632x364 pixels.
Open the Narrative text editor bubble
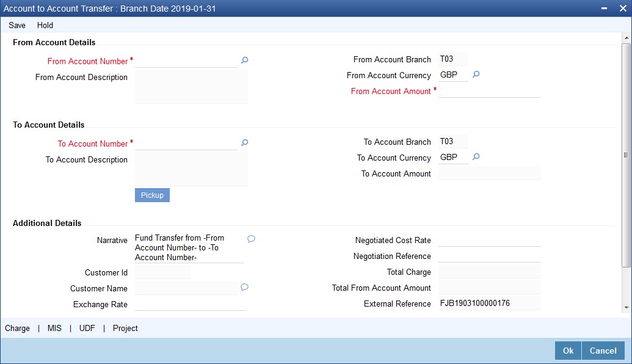click(251, 239)
